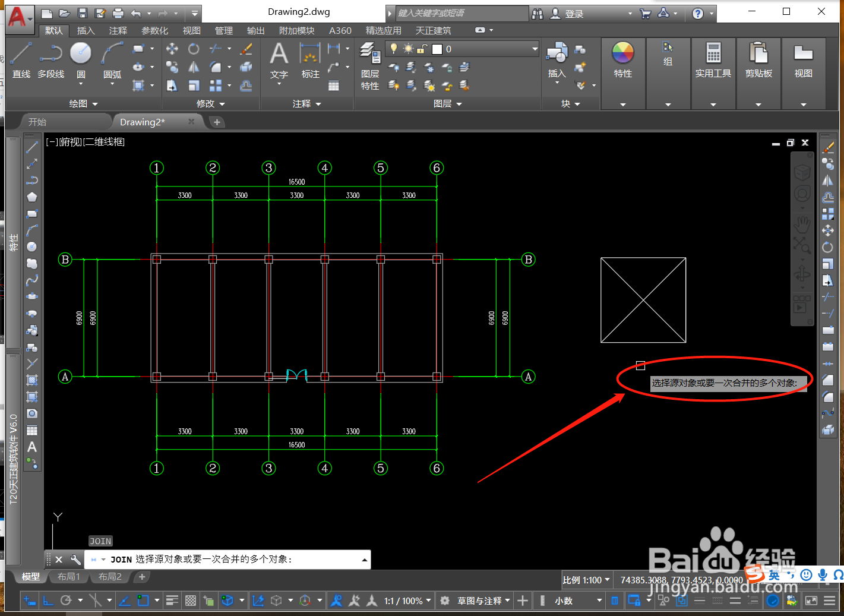844x616 pixels.
Task: Open the 管理 ribbon tab
Action: [x=224, y=30]
